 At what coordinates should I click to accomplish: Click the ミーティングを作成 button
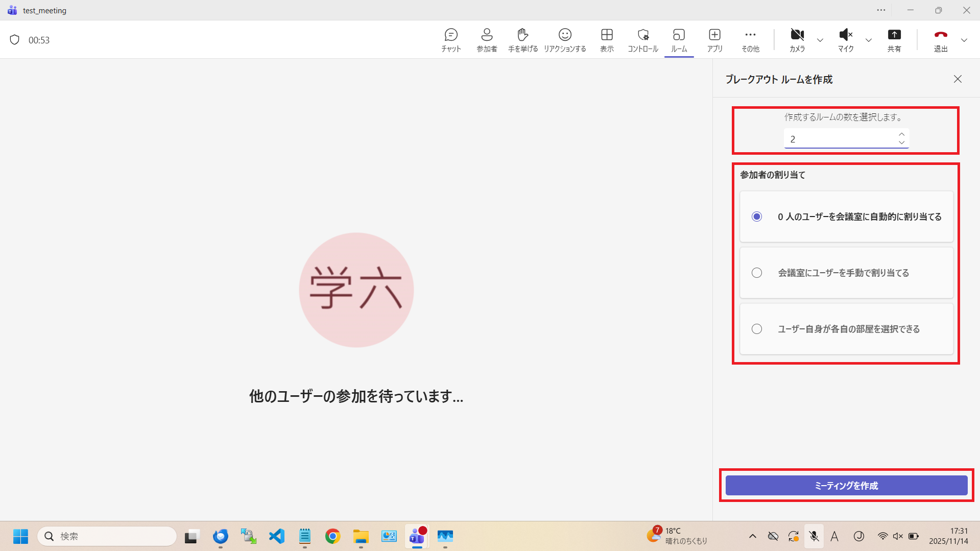click(x=846, y=486)
